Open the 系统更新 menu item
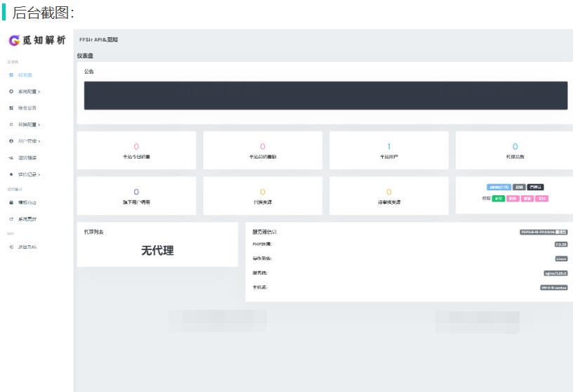The width and height of the screenshot is (573, 392). [27, 219]
